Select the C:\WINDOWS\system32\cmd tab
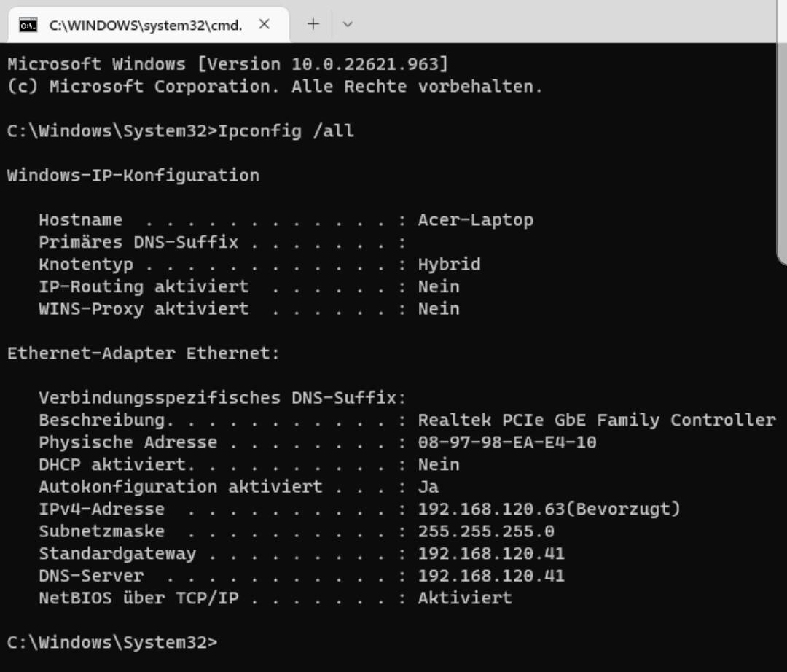The height and width of the screenshot is (672, 787). tap(145, 25)
